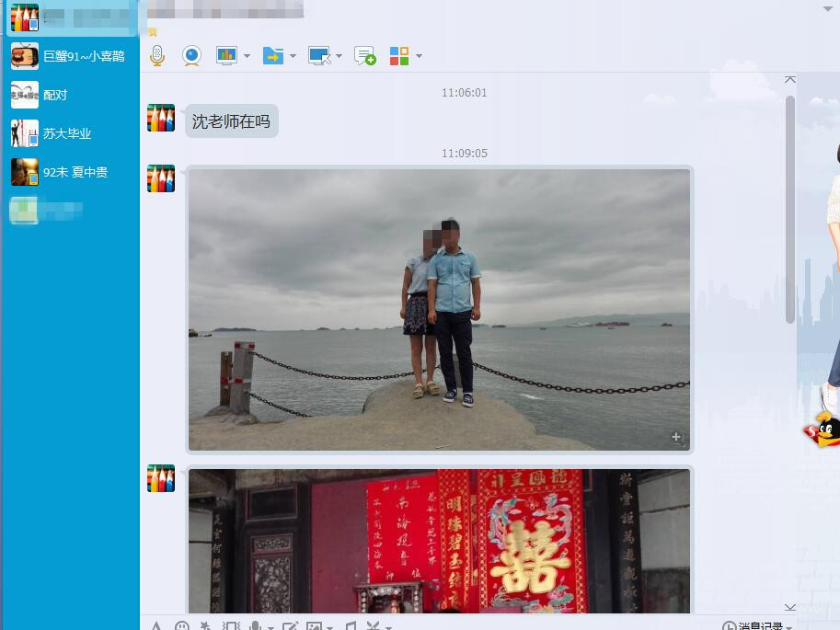Image resolution: width=840 pixels, height=630 pixels.
Task: Click the message bubble 沈老师在吗
Action: coord(232,121)
